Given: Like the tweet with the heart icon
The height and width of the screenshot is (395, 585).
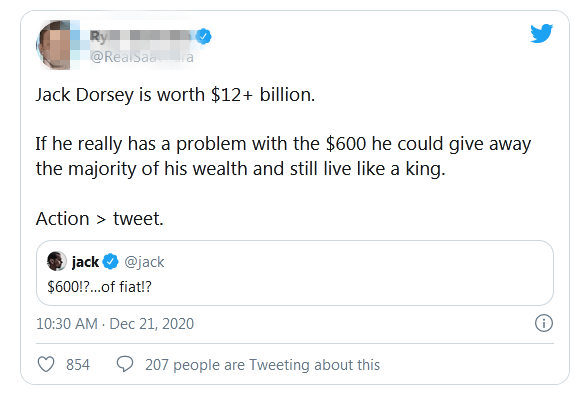Looking at the screenshot, I should coord(46,364).
